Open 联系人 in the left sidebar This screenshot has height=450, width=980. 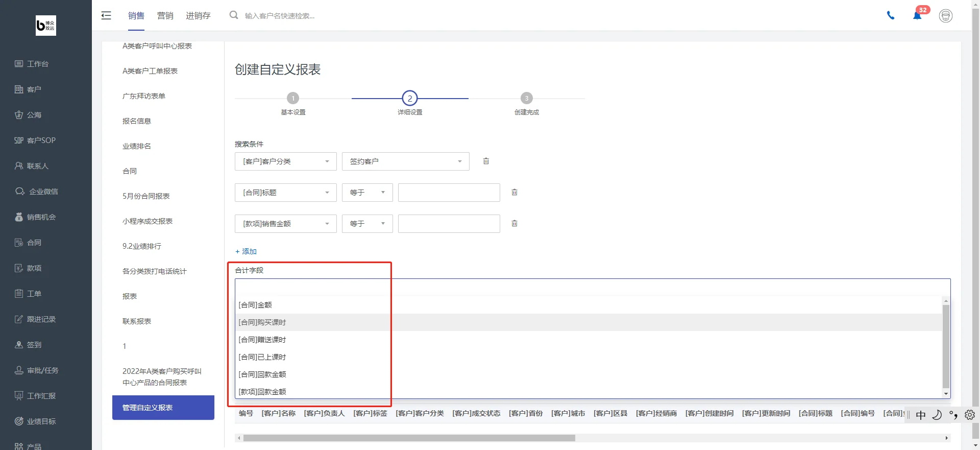(32, 166)
